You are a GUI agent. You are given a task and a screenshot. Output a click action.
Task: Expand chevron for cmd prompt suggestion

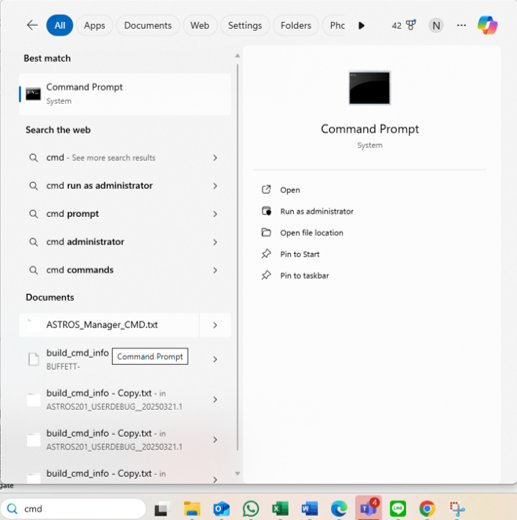pyautogui.click(x=215, y=214)
